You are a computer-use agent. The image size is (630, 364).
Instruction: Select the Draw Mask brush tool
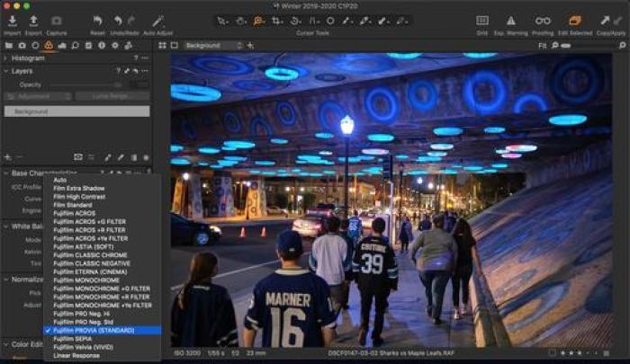coord(346,21)
